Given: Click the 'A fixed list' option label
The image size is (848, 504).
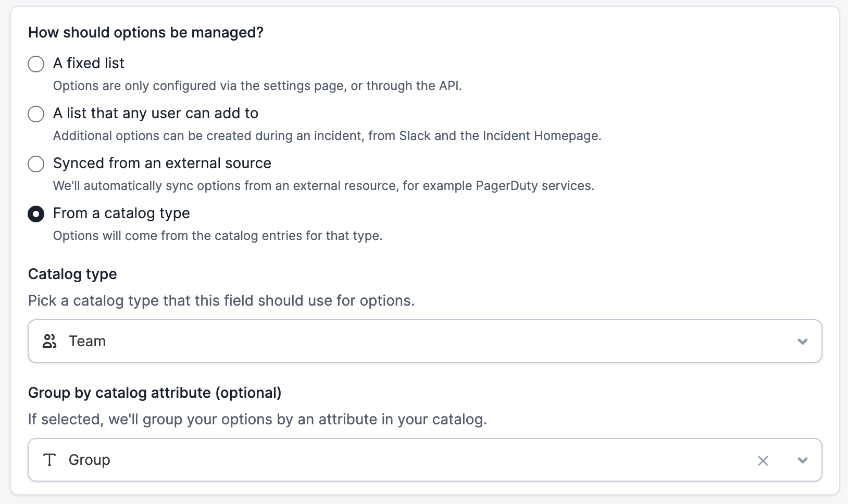Looking at the screenshot, I should pos(89,64).
